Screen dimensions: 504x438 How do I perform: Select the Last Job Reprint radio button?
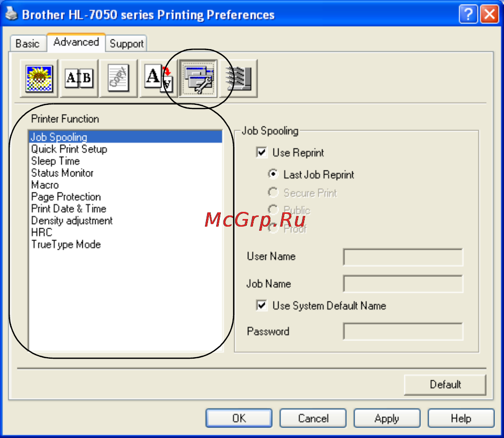273,174
